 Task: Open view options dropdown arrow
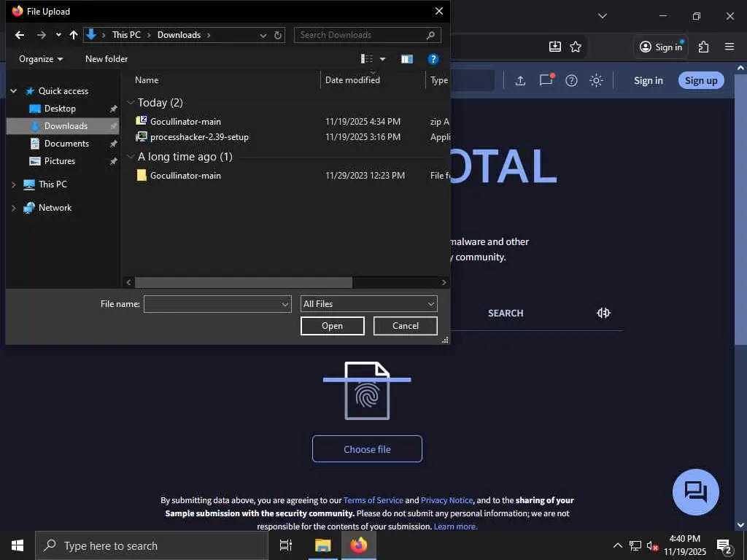(382, 59)
